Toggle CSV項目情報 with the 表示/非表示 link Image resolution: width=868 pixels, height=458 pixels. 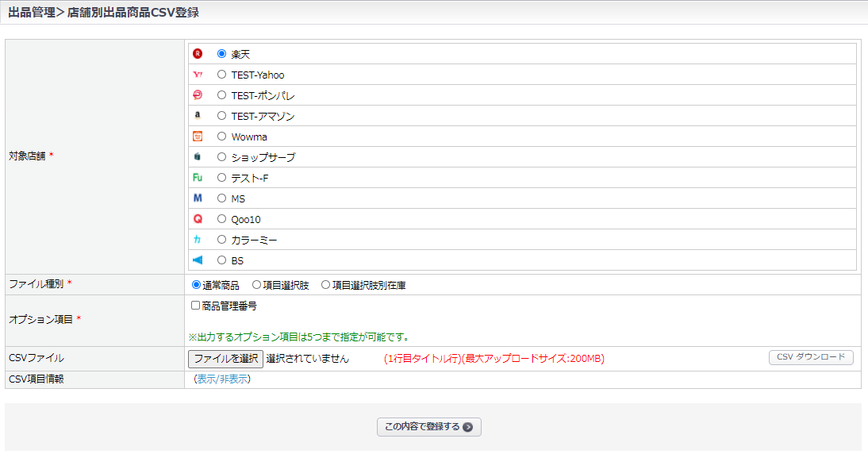(222, 379)
